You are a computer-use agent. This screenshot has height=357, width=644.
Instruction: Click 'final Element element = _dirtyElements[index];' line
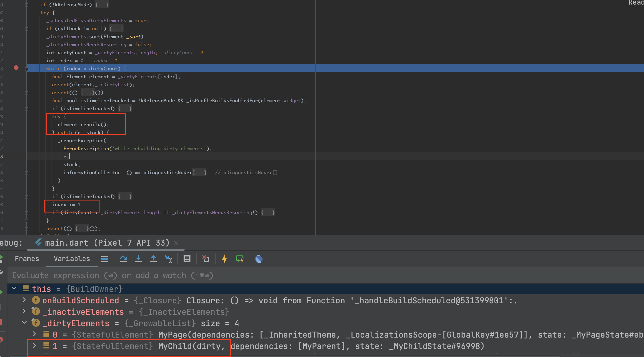[x=116, y=77]
